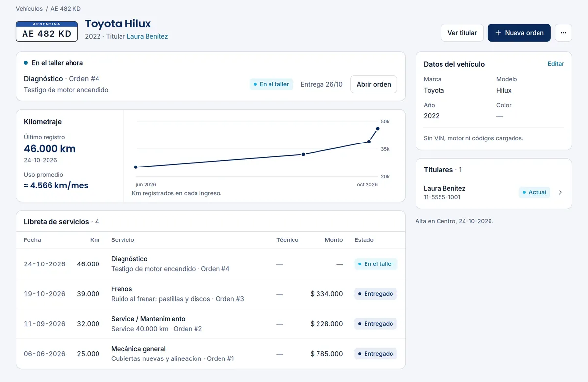Click the Entrega 26/10 delivery date
Viewport: 588px width, 382px height.
coord(321,84)
